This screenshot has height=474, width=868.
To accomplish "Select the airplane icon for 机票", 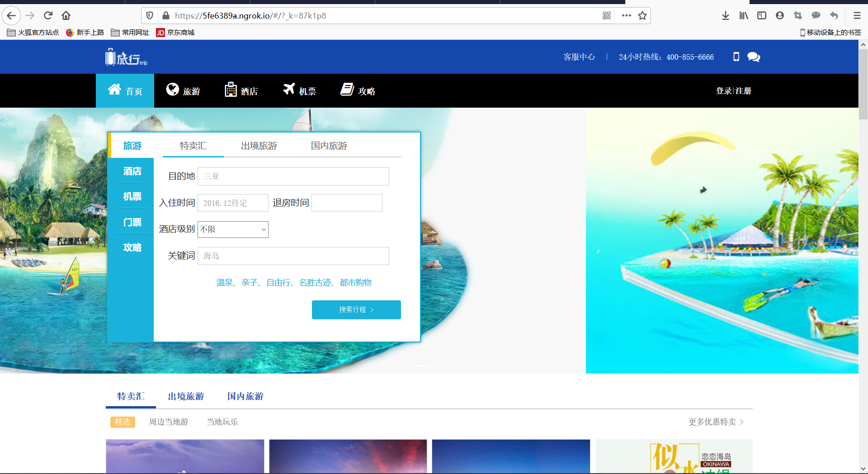I will point(289,88).
